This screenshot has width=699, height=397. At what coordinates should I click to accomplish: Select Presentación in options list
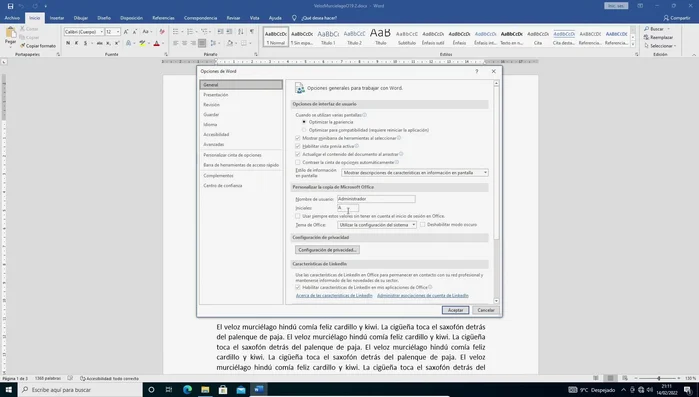click(241, 95)
